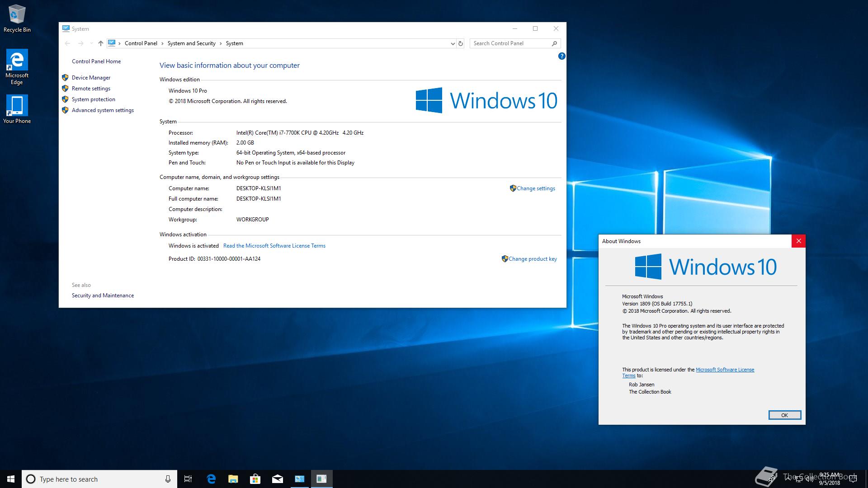The image size is (868, 488).
Task: Open Task View from the taskbar
Action: point(188,479)
